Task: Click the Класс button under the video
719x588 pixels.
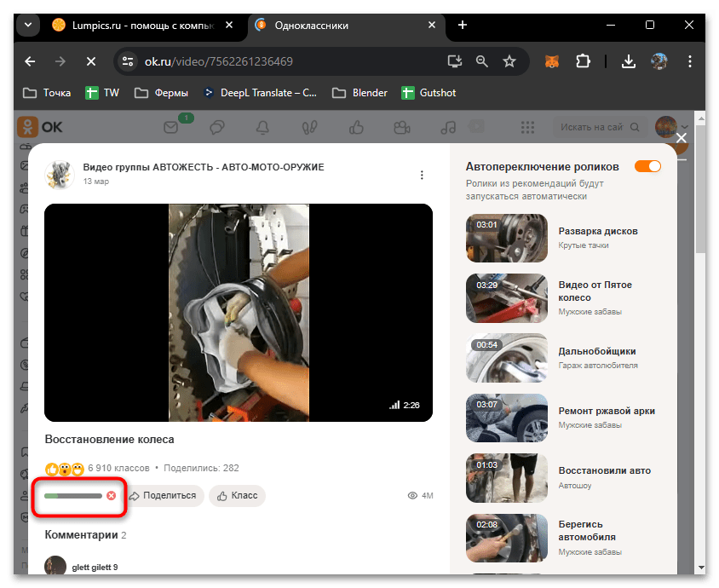Action: (236, 495)
